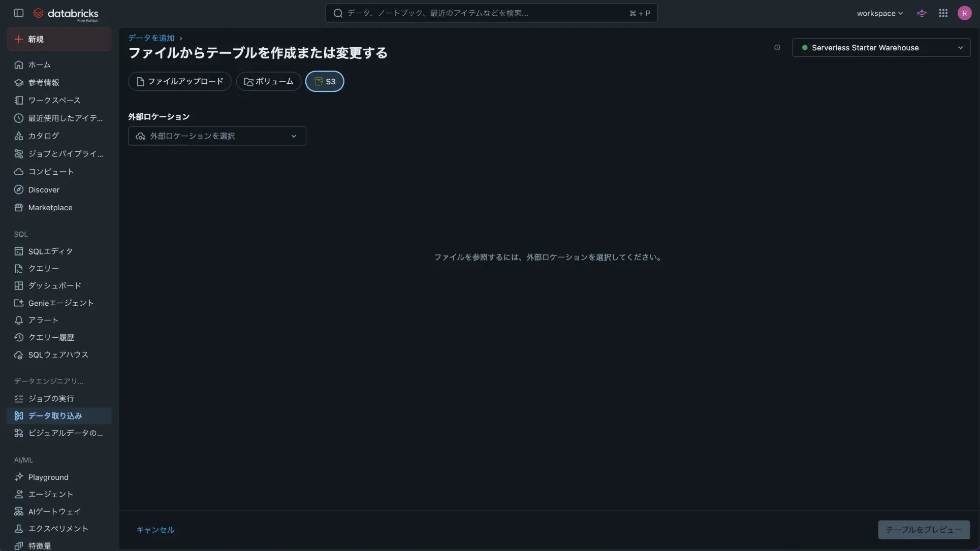980x551 pixels.
Task: Open 最近使用したアイテム in the sidebar
Action: click(x=59, y=118)
